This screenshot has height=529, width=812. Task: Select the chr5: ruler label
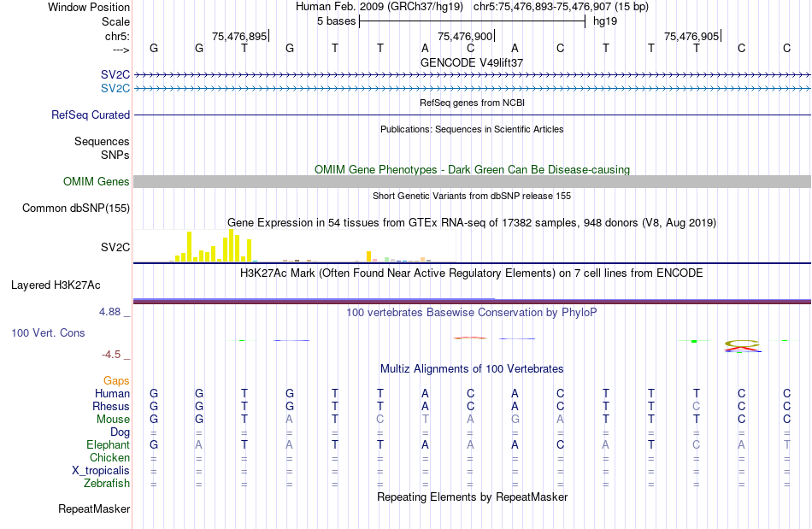(x=117, y=36)
